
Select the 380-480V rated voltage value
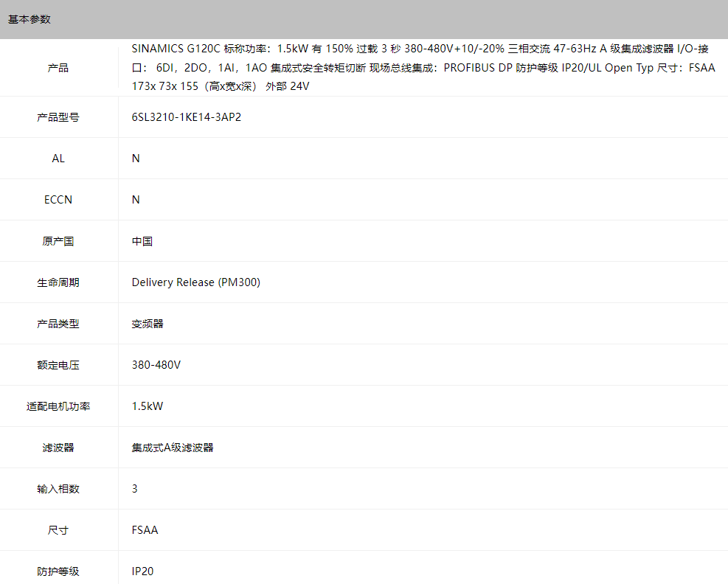point(156,365)
